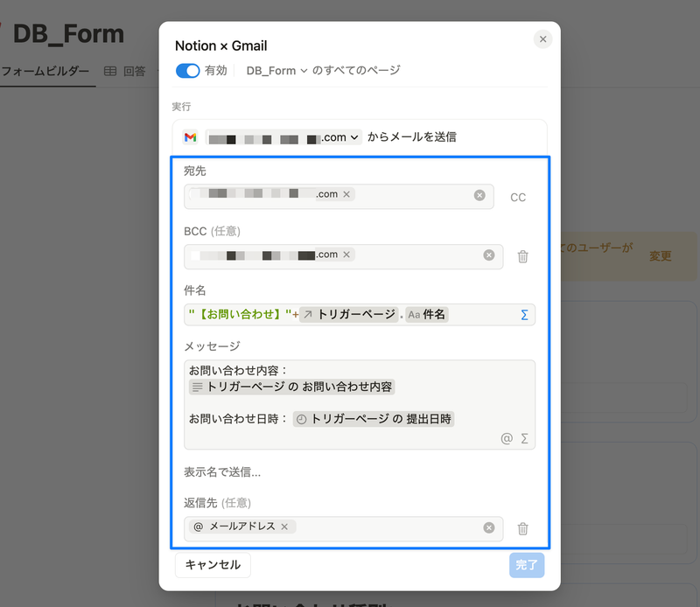Open the formula editor Σ in the 件名 field
This screenshot has height=607, width=700.
click(x=527, y=314)
